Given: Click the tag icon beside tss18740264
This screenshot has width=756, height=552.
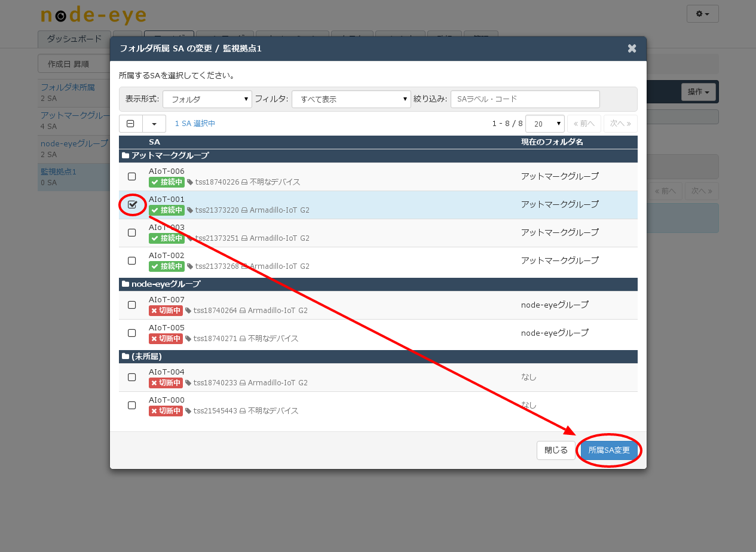Looking at the screenshot, I should coord(188,311).
